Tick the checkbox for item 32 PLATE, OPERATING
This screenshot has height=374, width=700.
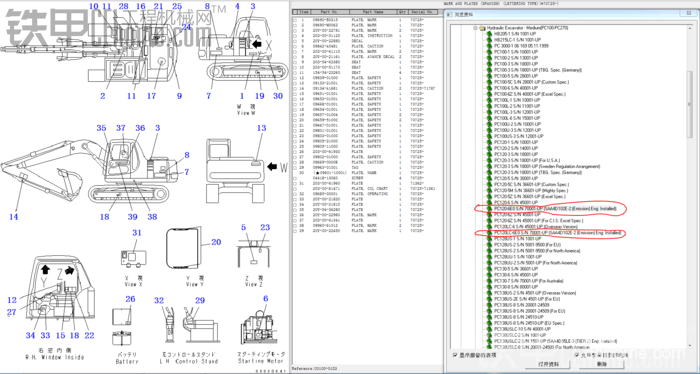coord(295,194)
